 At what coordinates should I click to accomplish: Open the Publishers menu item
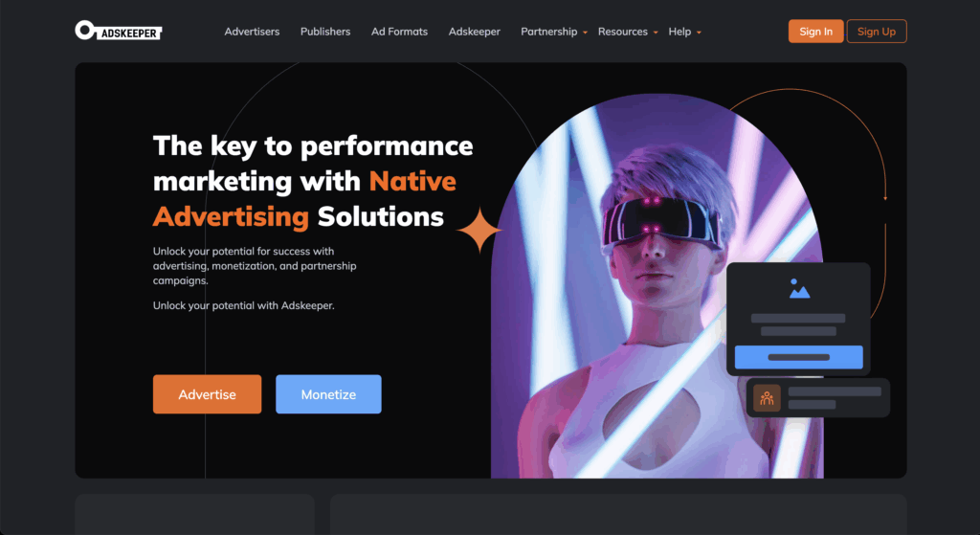325,32
